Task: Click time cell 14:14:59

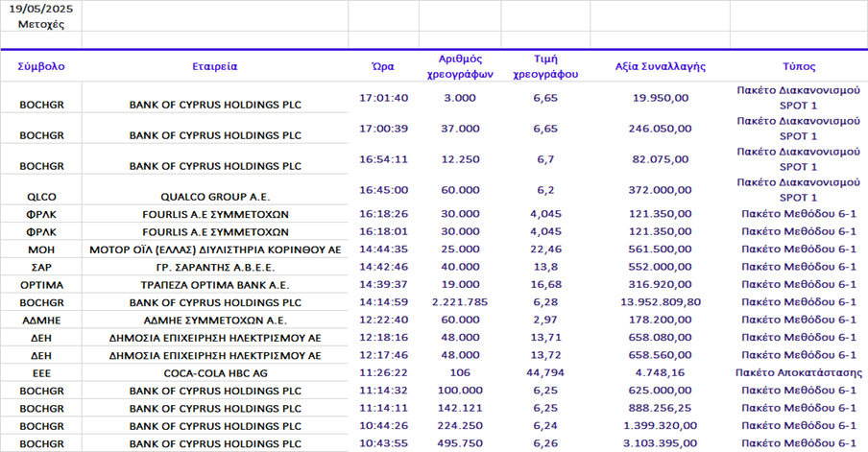Action: coord(384,302)
